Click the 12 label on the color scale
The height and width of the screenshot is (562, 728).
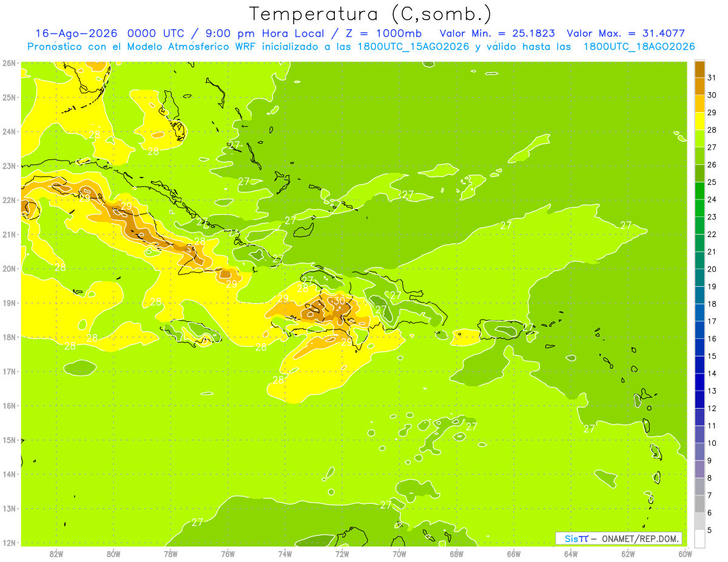[x=712, y=409]
